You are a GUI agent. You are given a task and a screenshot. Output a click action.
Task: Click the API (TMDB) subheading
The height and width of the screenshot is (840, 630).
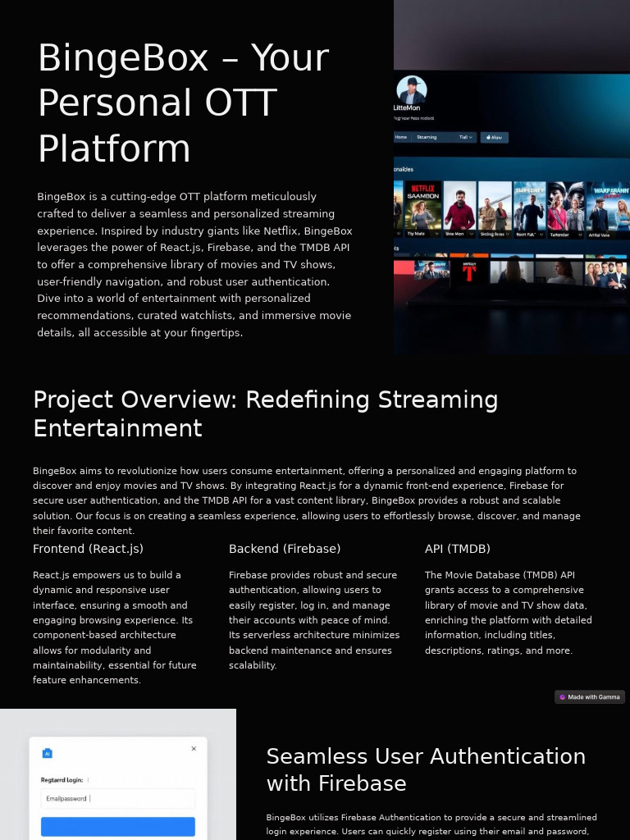(x=458, y=549)
